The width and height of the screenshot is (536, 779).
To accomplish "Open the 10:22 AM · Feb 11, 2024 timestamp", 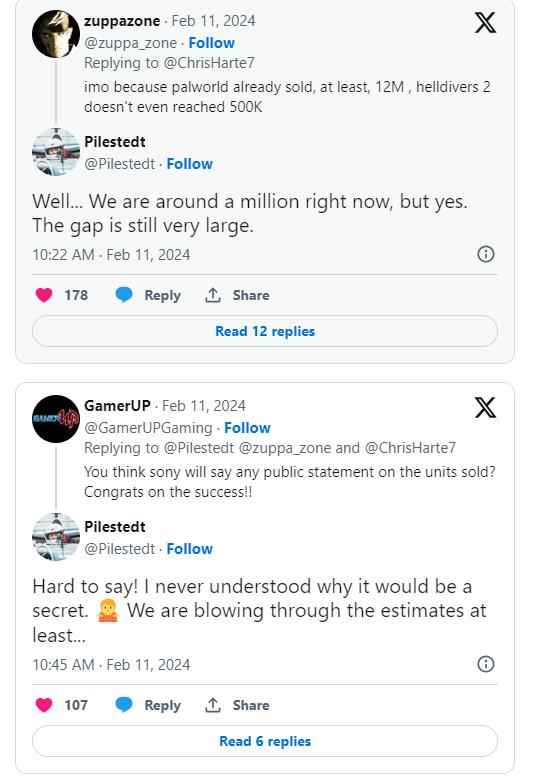I will click(111, 255).
